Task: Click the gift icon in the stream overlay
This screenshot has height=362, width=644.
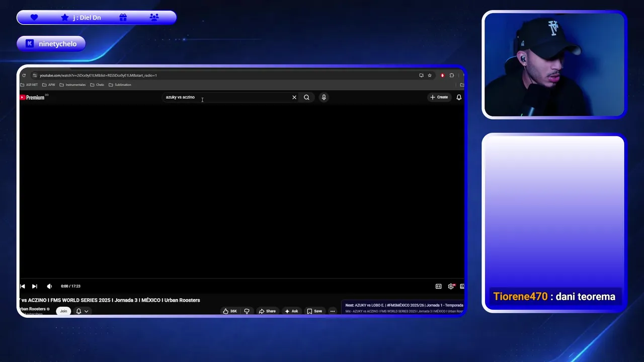Action: tap(123, 17)
